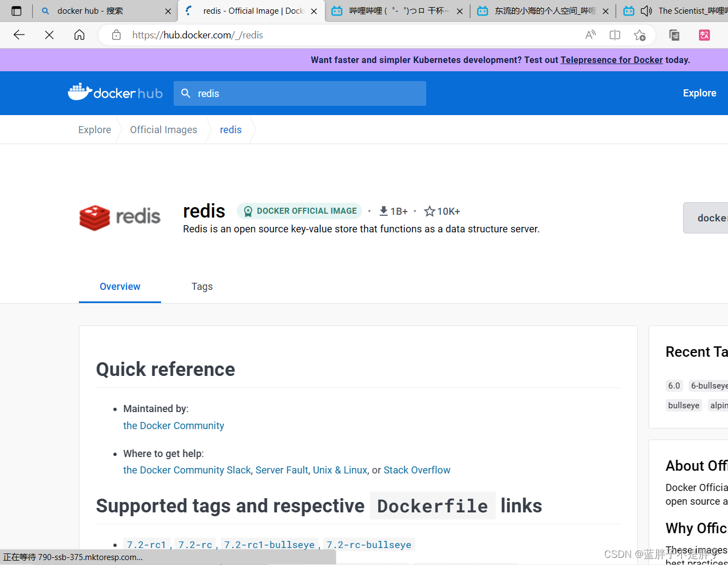The image size is (728, 565).
Task: Open the Docker Community Slack link
Action: click(187, 470)
